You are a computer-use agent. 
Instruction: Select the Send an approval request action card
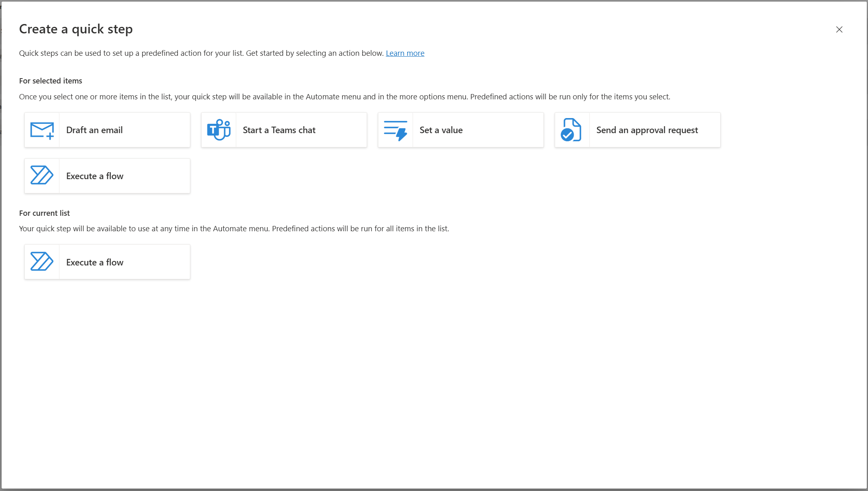(637, 130)
